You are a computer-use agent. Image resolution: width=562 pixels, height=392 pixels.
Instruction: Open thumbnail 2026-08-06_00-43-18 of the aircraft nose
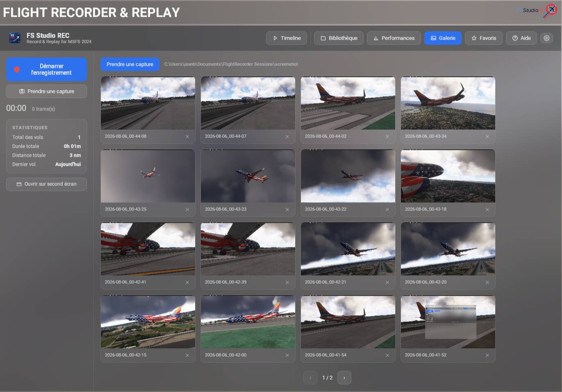pyautogui.click(x=448, y=176)
